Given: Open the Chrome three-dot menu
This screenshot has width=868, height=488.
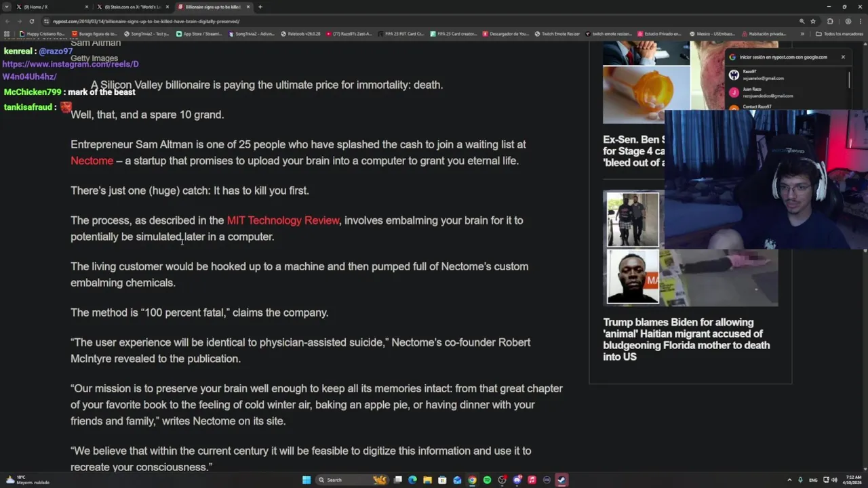Looking at the screenshot, I should 860,21.
